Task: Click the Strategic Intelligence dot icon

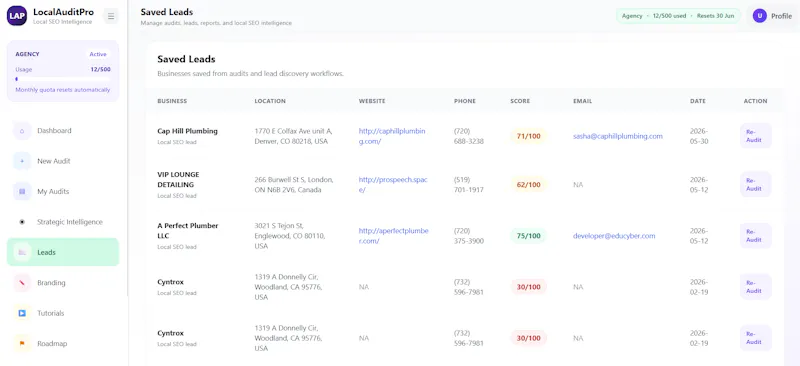Action: click(22, 222)
